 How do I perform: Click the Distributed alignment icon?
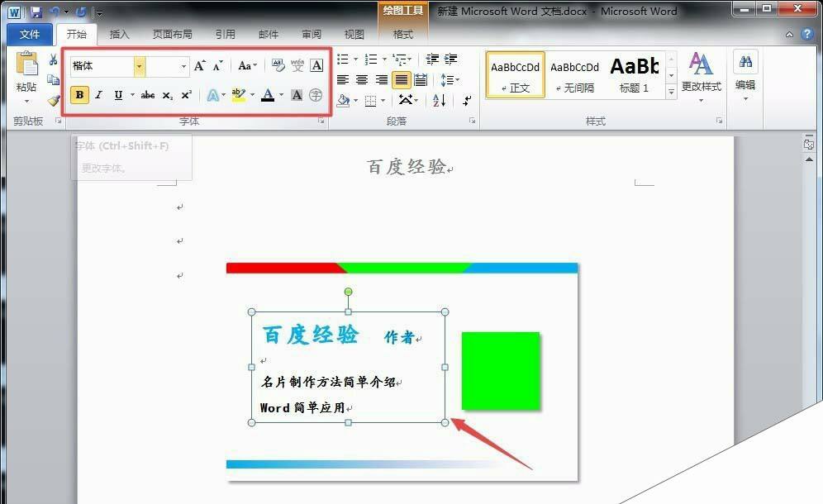pos(421,80)
